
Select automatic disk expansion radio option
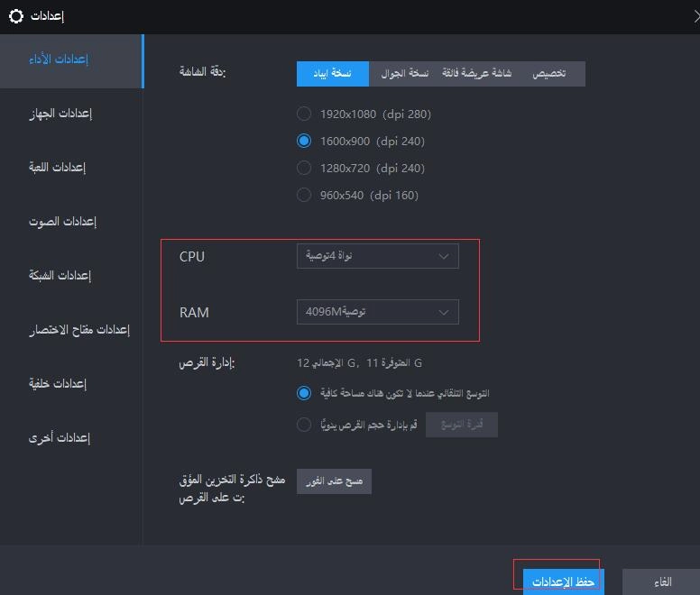click(304, 393)
